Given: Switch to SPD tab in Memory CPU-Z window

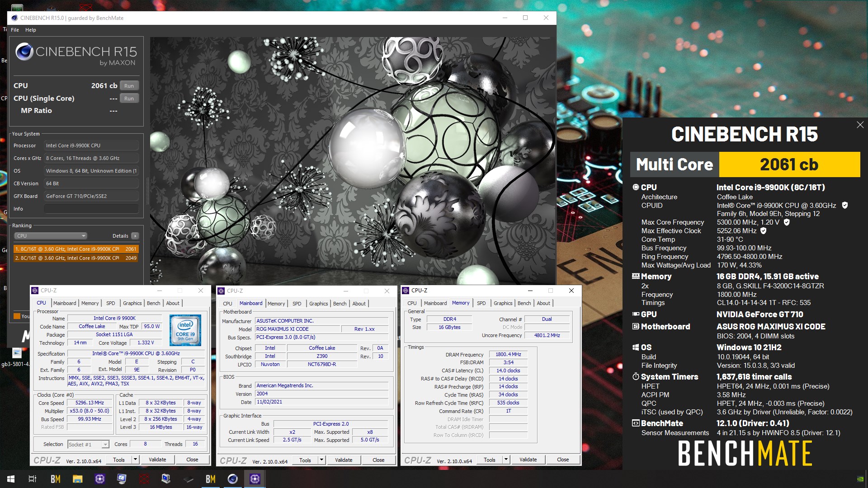Looking at the screenshot, I should [481, 303].
